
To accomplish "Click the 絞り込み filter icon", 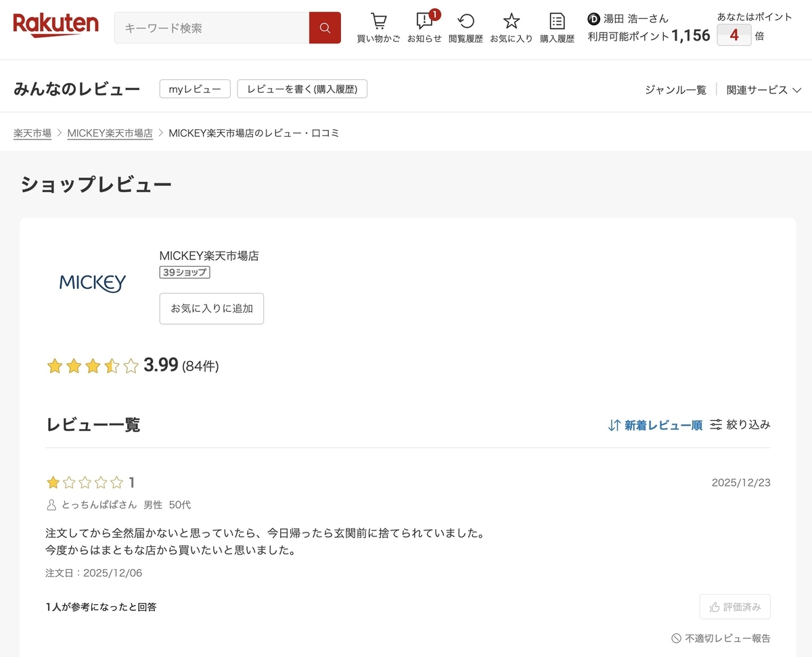I will [x=716, y=425].
